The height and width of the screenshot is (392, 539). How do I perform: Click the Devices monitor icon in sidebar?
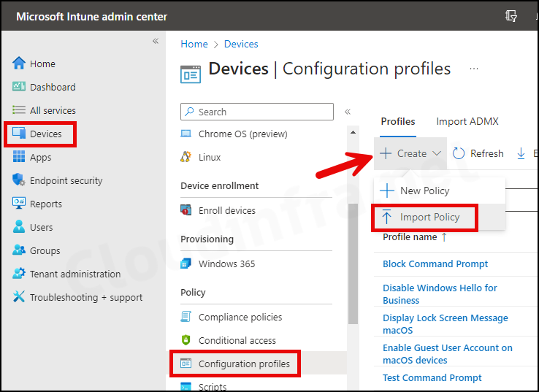point(18,134)
